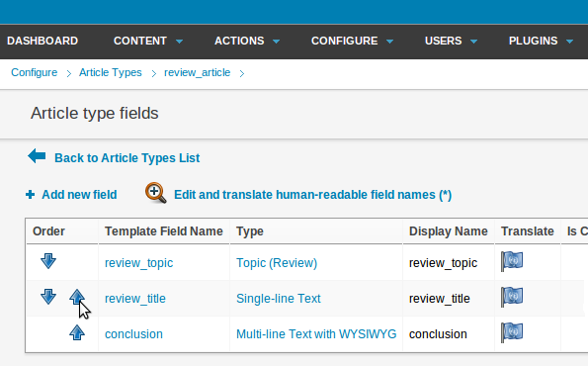Screen dimensions: 588x366
Task: Click Multi-line Text with WYSIWYG link
Action: click(x=316, y=334)
